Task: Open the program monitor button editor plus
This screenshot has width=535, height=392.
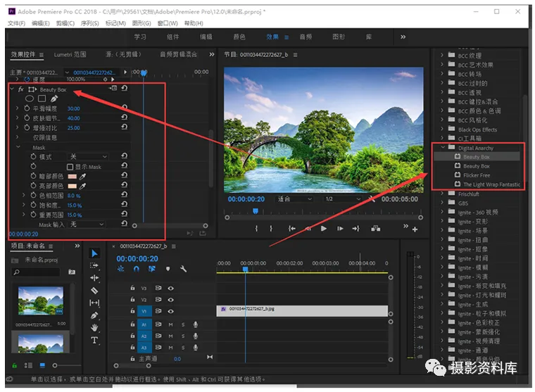Action: [x=415, y=229]
